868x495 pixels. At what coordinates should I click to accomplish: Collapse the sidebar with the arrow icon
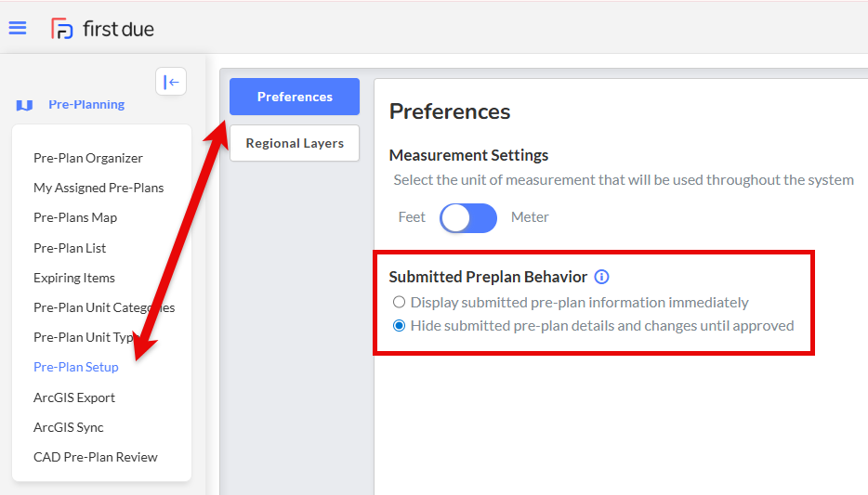click(171, 82)
